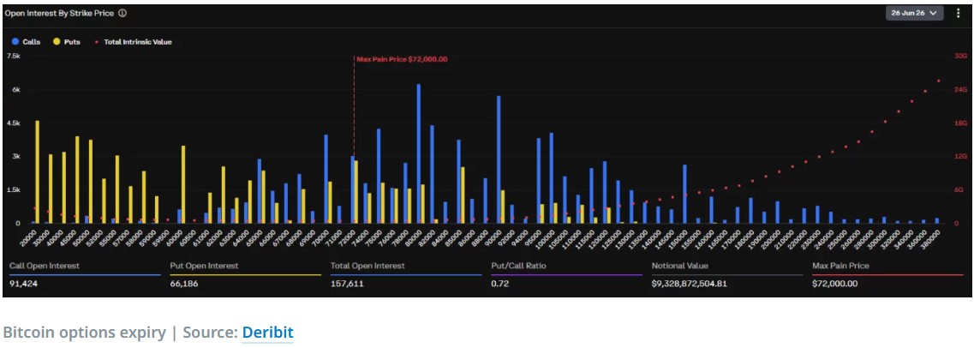Viewport: 980px width, 348px height.
Task: Click the Put Open Interest value 66,186
Action: coord(183,284)
